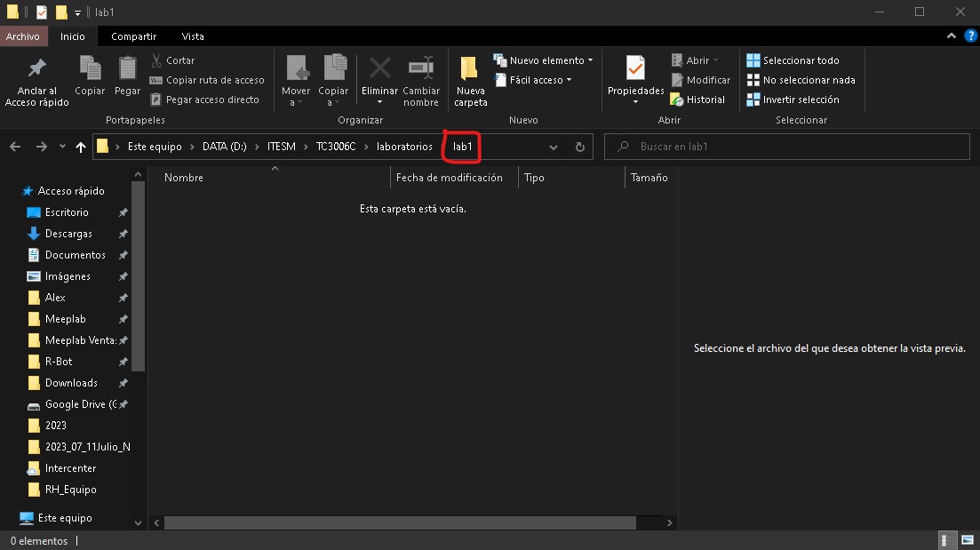
Task: Refresh the folder with the reload icon
Action: tap(580, 147)
